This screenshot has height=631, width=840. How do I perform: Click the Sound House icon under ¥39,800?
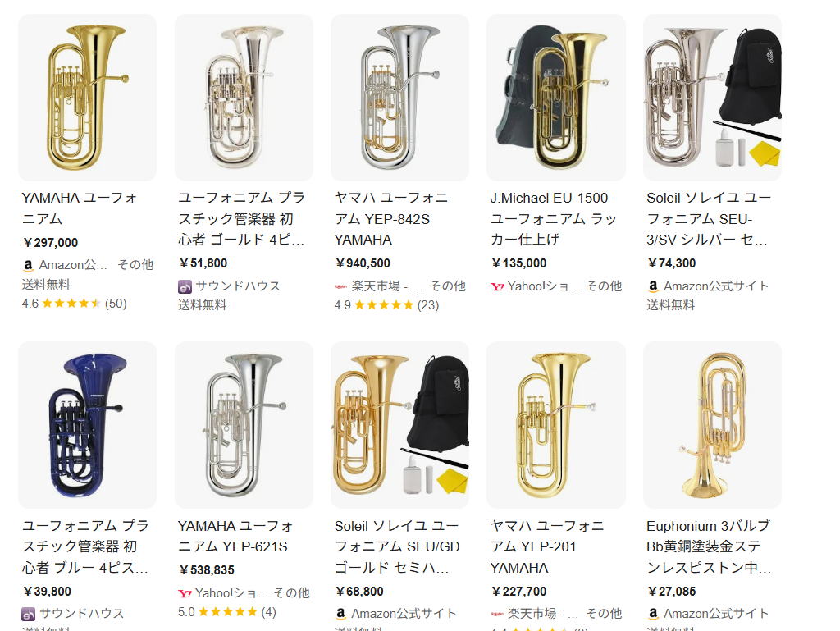pyautogui.click(x=29, y=613)
